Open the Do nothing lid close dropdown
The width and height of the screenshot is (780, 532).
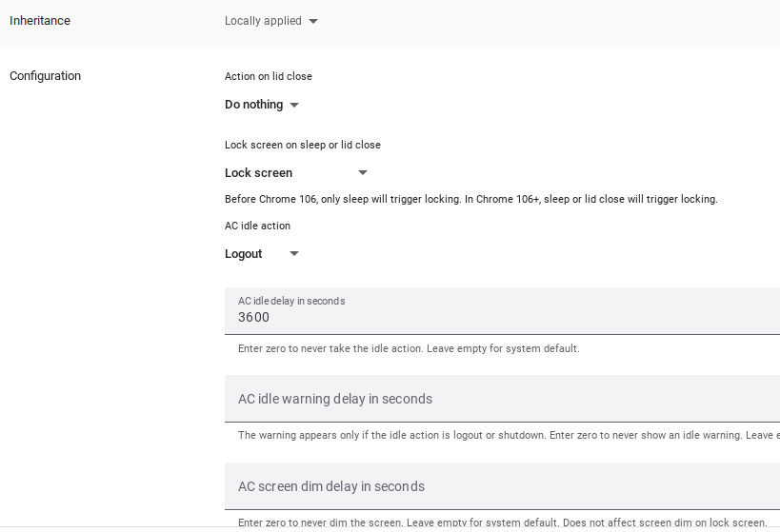pos(254,105)
